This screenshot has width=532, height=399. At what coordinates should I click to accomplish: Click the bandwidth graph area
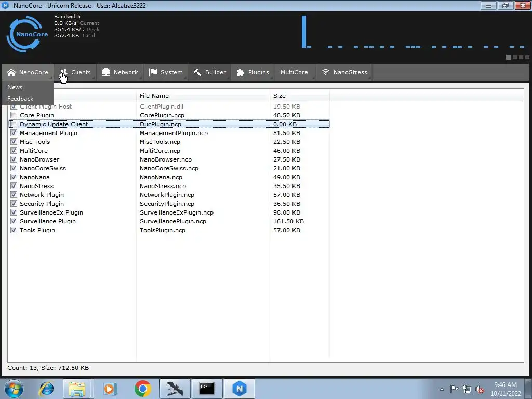(x=414, y=32)
